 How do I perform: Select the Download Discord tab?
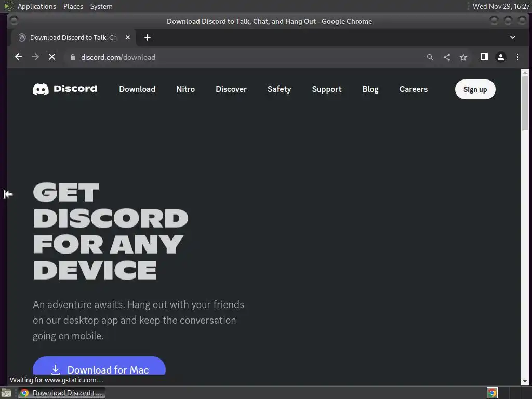[x=73, y=37]
